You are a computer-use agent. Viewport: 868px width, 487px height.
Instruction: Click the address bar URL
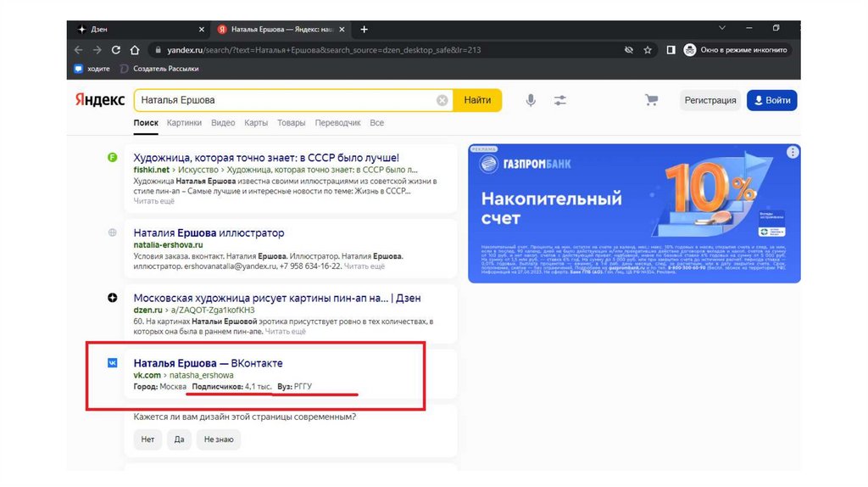coord(325,50)
